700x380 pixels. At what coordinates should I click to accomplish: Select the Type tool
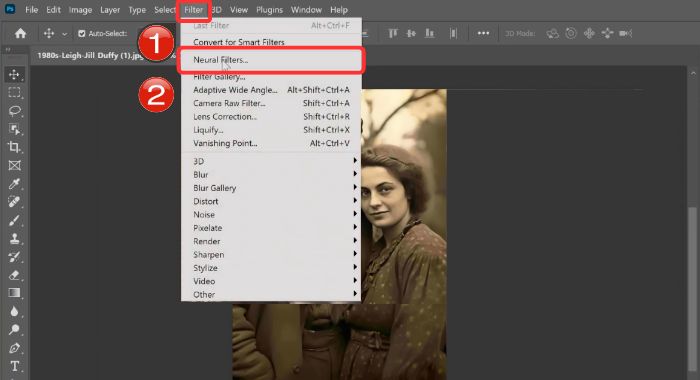pyautogui.click(x=14, y=366)
